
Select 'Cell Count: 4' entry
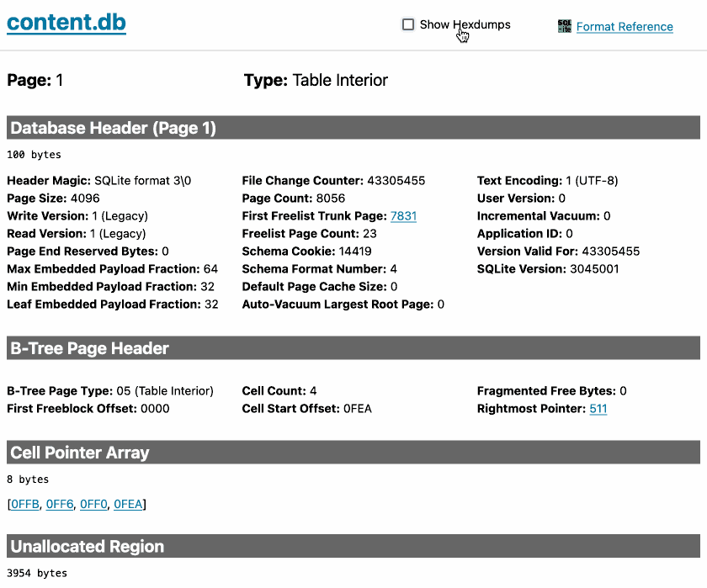click(279, 390)
